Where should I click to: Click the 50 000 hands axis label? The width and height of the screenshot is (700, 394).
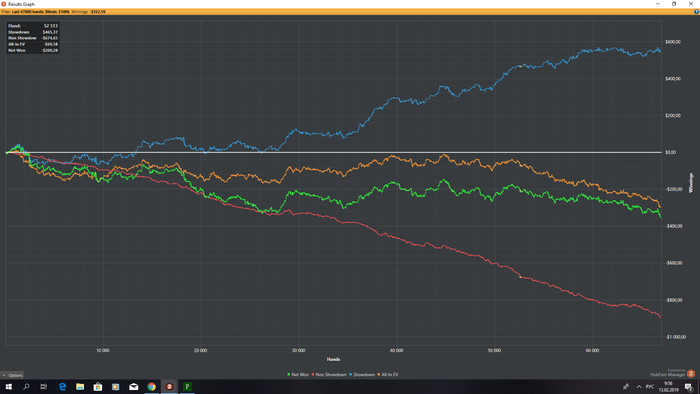pyautogui.click(x=494, y=351)
